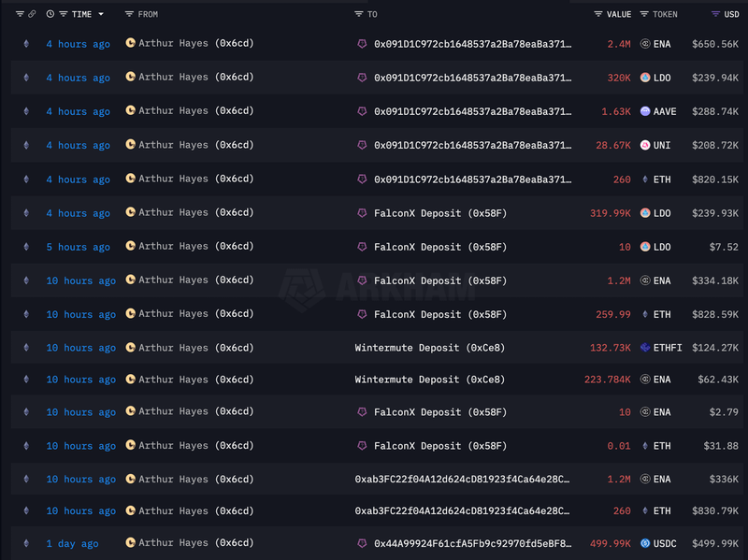Click the $830.79K USD amount

point(714,510)
